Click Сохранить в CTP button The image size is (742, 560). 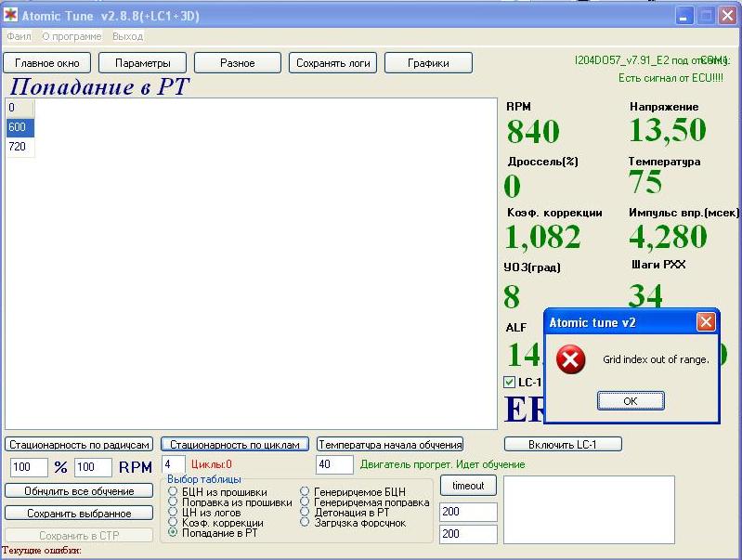coord(79,535)
